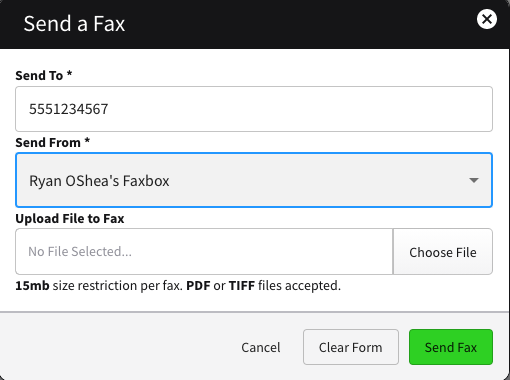Send the fax now

(451, 347)
